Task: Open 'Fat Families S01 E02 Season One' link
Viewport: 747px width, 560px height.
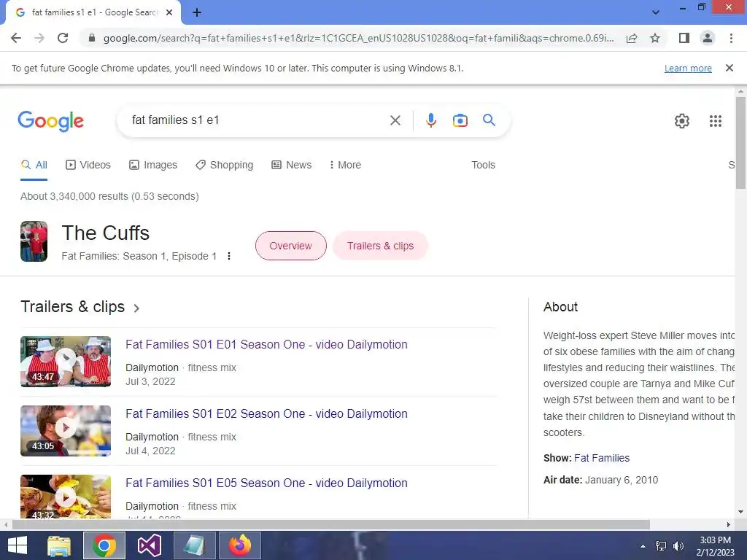Action: click(x=266, y=414)
